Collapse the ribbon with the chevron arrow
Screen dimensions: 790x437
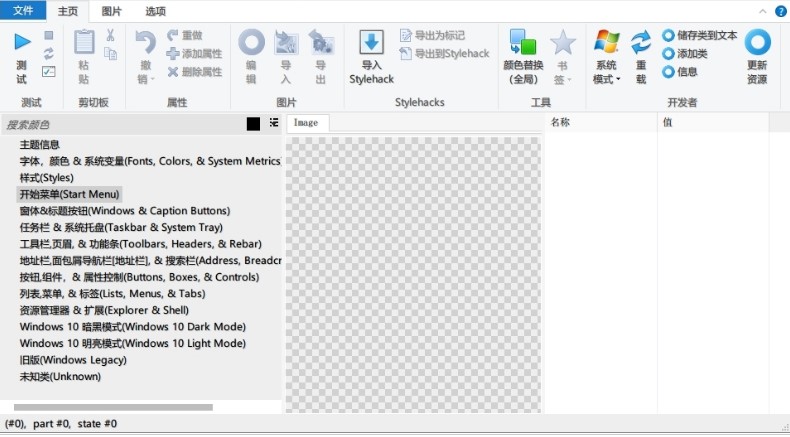pyautogui.click(x=763, y=11)
